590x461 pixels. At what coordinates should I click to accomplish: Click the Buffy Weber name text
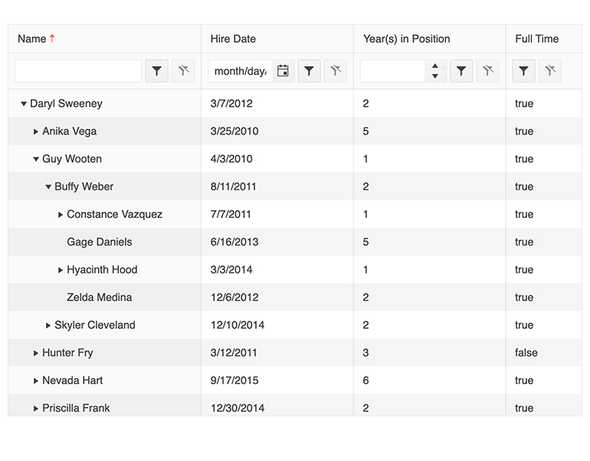coord(84,187)
